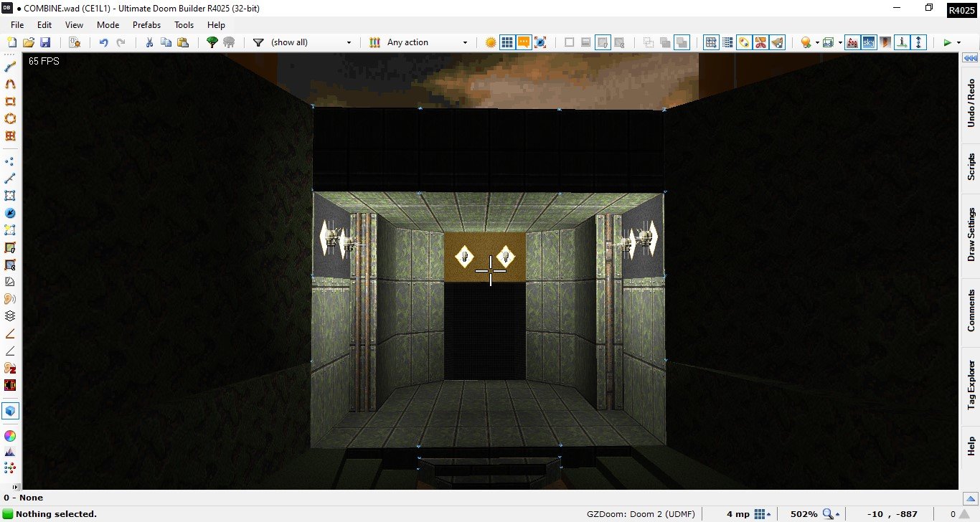Toggle the blue grid auto-align button
Viewport: 980px width, 522px height.
[711, 42]
